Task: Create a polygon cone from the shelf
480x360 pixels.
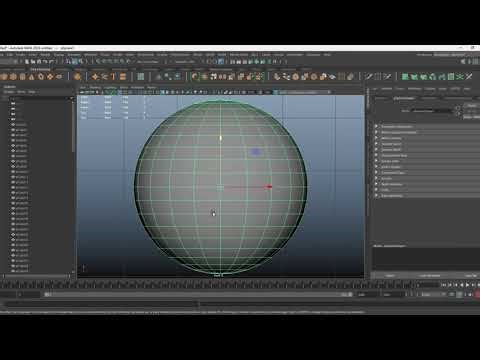Action: (x=31, y=77)
